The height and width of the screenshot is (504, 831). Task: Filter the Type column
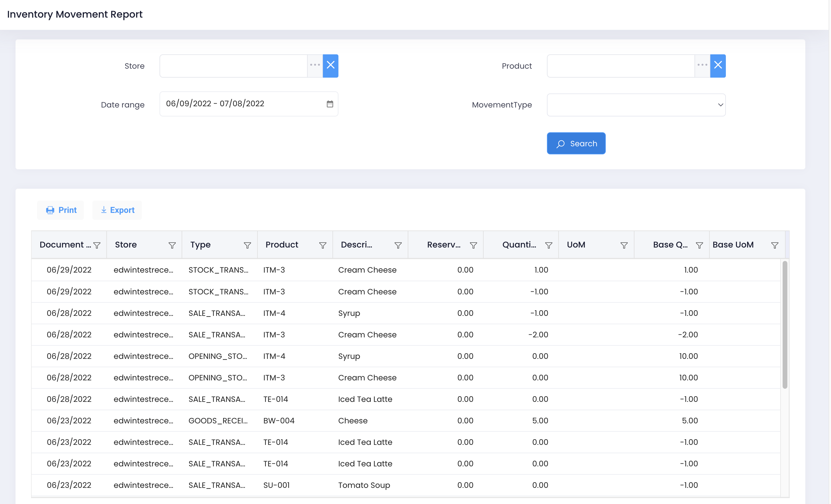(x=247, y=245)
